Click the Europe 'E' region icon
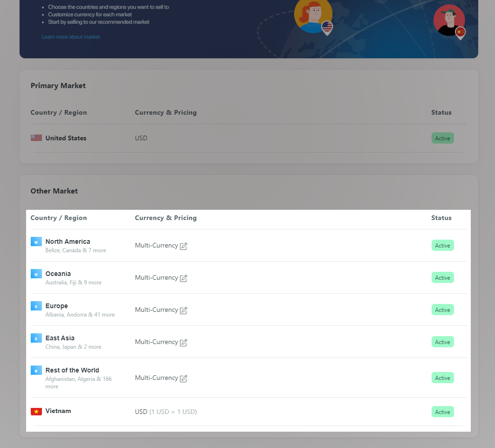Viewport: 495px width, 448px height. coord(36,306)
